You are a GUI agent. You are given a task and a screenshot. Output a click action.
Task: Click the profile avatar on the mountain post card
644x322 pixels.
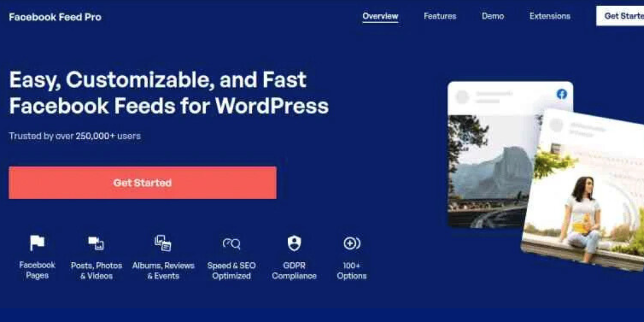[x=462, y=97]
